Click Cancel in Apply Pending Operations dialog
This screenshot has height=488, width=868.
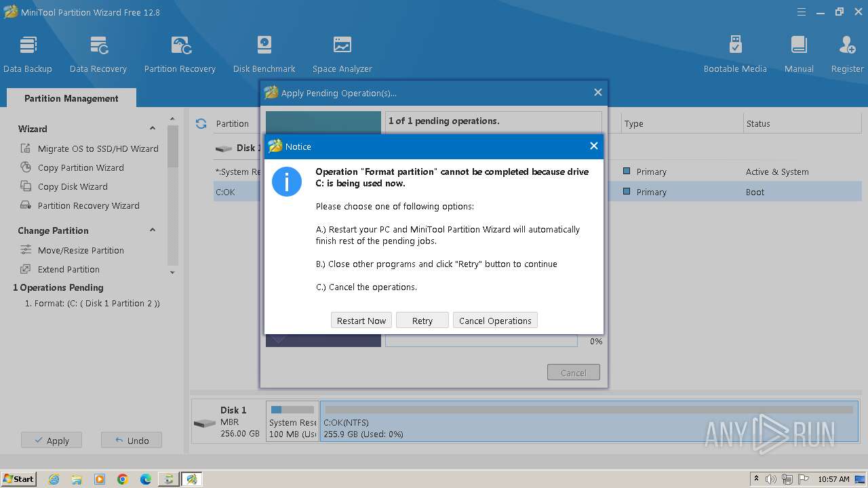pos(574,373)
